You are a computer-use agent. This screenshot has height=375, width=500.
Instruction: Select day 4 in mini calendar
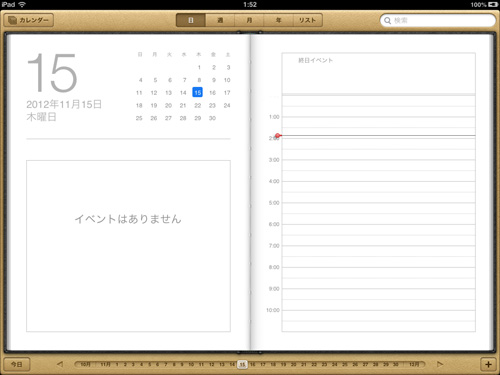click(140, 80)
